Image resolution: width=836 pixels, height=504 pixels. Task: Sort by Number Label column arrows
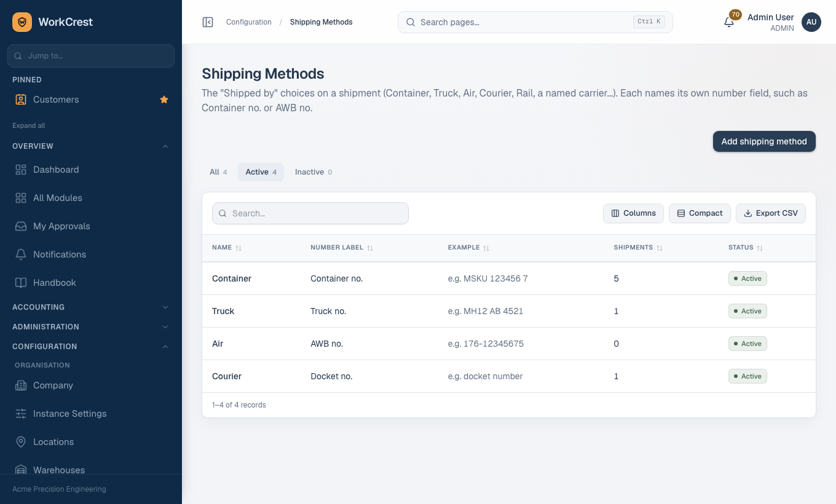click(370, 248)
